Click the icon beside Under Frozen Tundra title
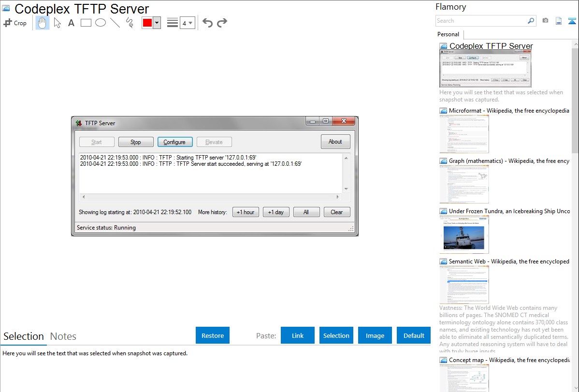This screenshot has width=579, height=392. 443,211
